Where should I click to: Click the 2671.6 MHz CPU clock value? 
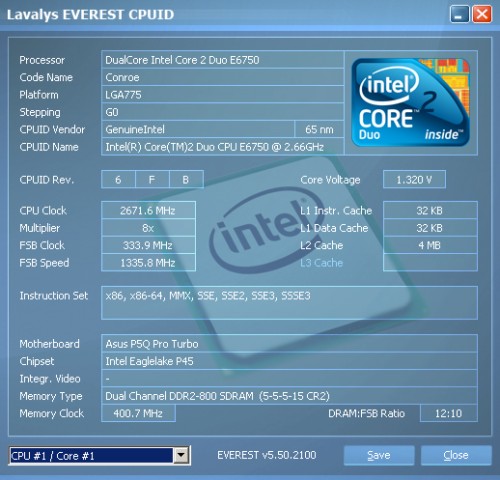pyautogui.click(x=148, y=210)
